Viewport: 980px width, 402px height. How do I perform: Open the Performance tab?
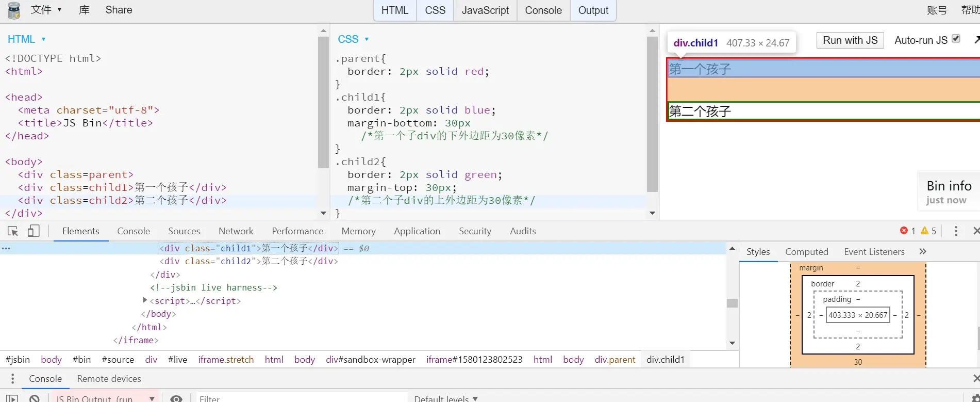pyautogui.click(x=297, y=231)
